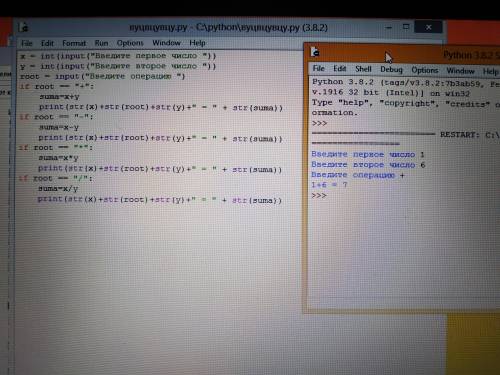Click the 'root = input(' line in editor
This screenshot has width=500, height=375.
point(102,76)
